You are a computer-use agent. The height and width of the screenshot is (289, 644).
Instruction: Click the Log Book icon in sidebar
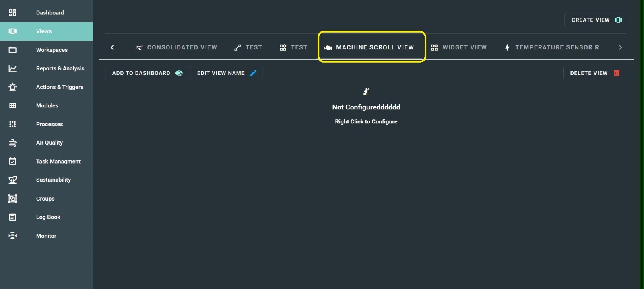12,217
